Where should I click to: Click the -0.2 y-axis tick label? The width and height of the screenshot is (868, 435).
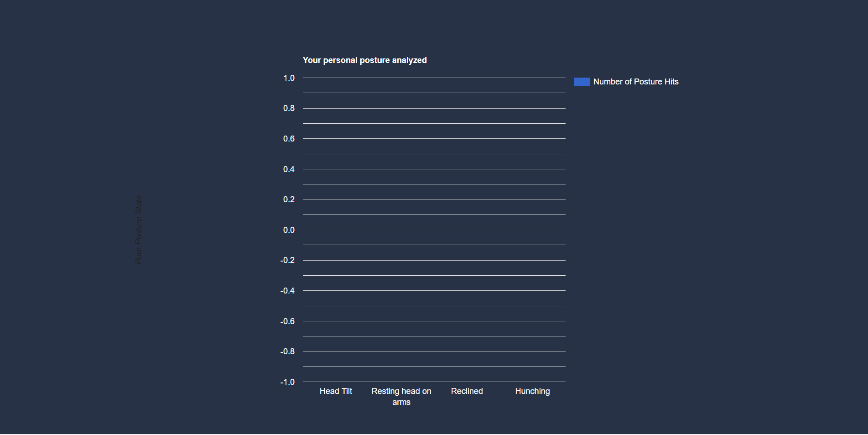[x=287, y=260]
